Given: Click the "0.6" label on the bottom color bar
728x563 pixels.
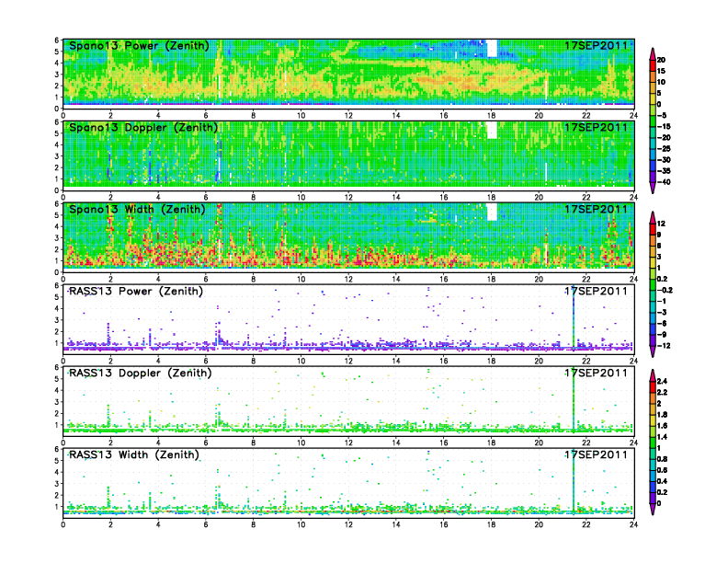Looking at the screenshot, I should 662,470.
